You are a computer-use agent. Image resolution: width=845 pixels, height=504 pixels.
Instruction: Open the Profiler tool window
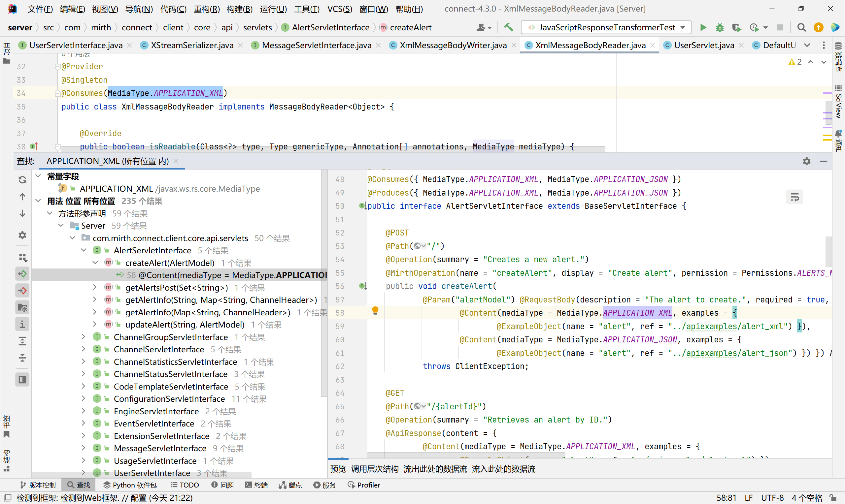[364, 485]
